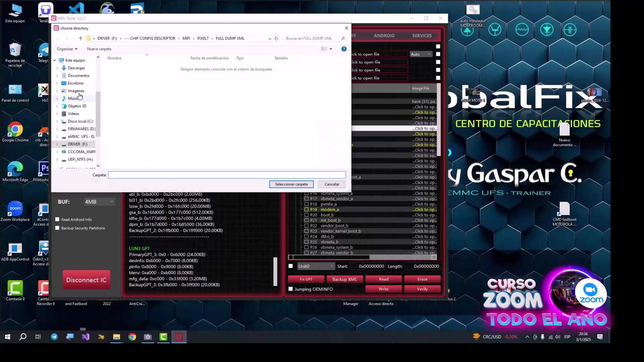Open the Auto dropdown in MiPi Tester
The height and width of the screenshot is (362, 644).
(421, 54)
